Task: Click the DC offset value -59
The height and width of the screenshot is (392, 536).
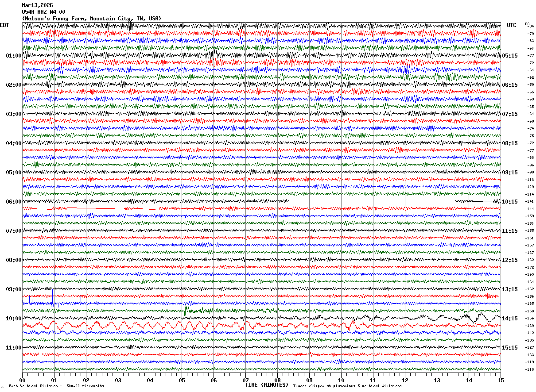Action: point(531,85)
